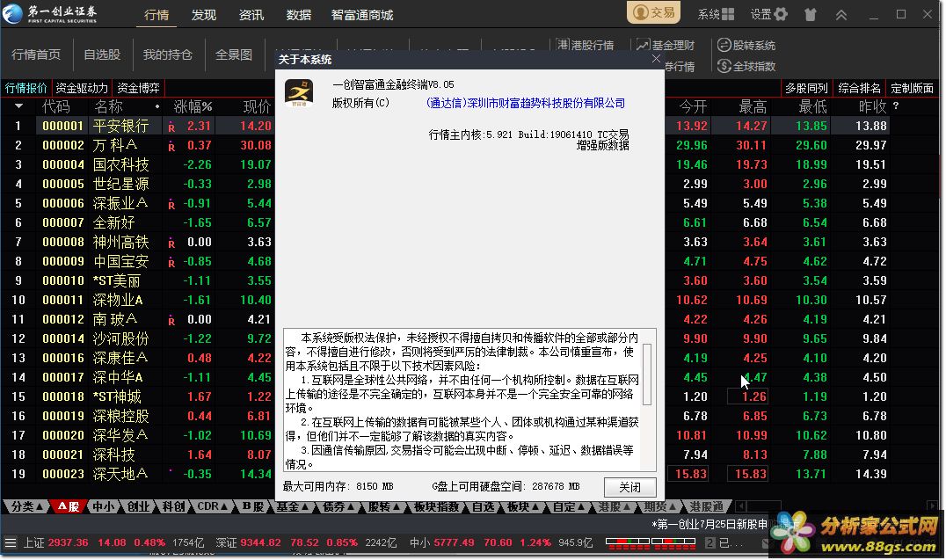Image resolution: width=946 pixels, height=560 pixels.
Task: Open 综合排名 view
Action: (860, 88)
